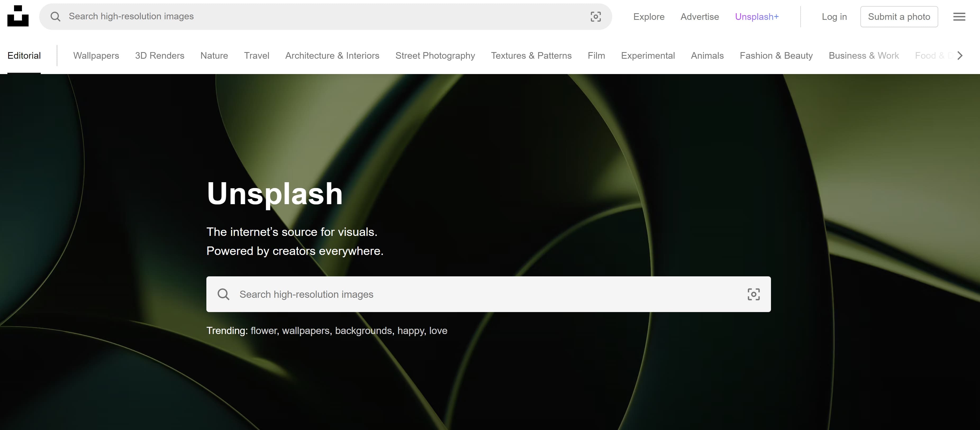Click the magnifier icon in hero search box

223,294
